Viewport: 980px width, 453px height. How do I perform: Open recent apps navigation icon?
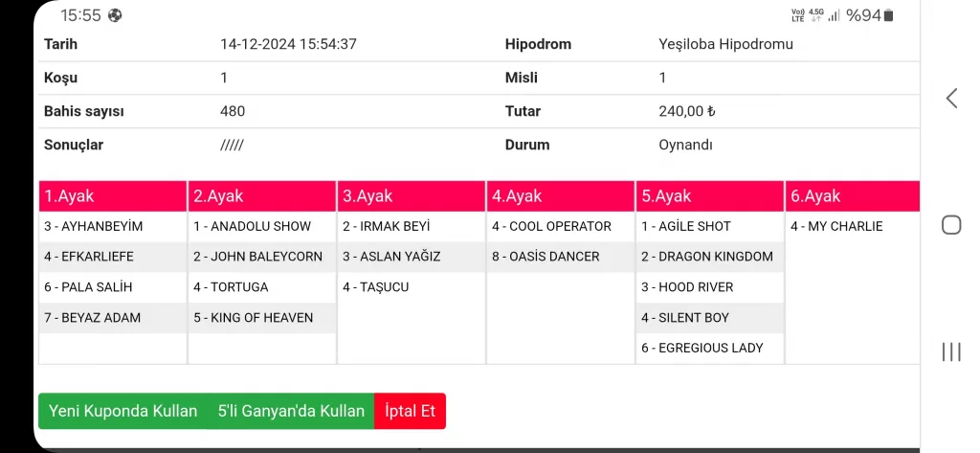(951, 351)
